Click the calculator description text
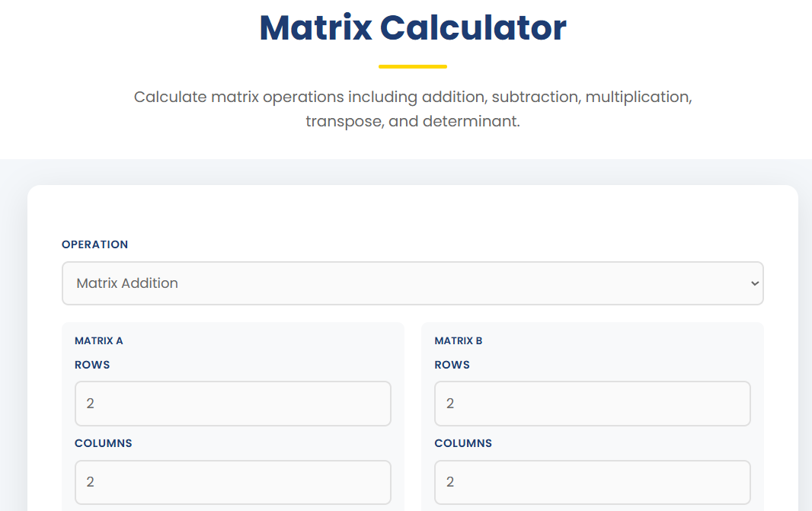The width and height of the screenshot is (812, 511). (412, 108)
